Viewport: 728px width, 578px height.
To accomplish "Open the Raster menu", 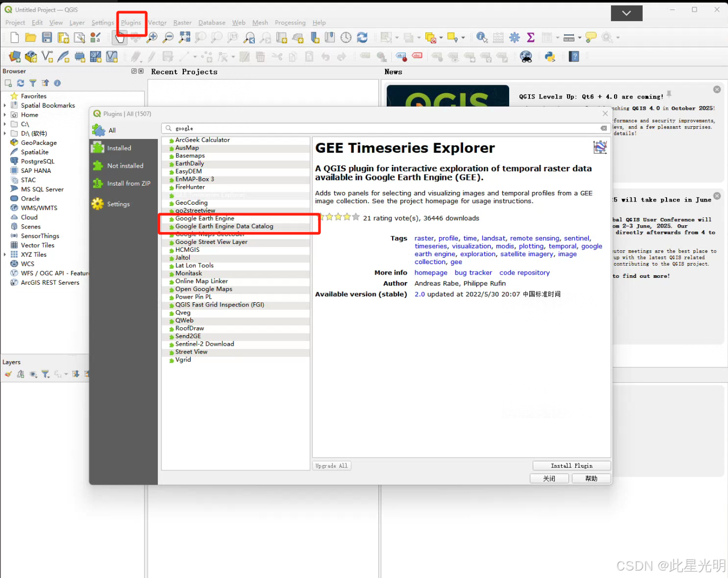I will pos(182,23).
